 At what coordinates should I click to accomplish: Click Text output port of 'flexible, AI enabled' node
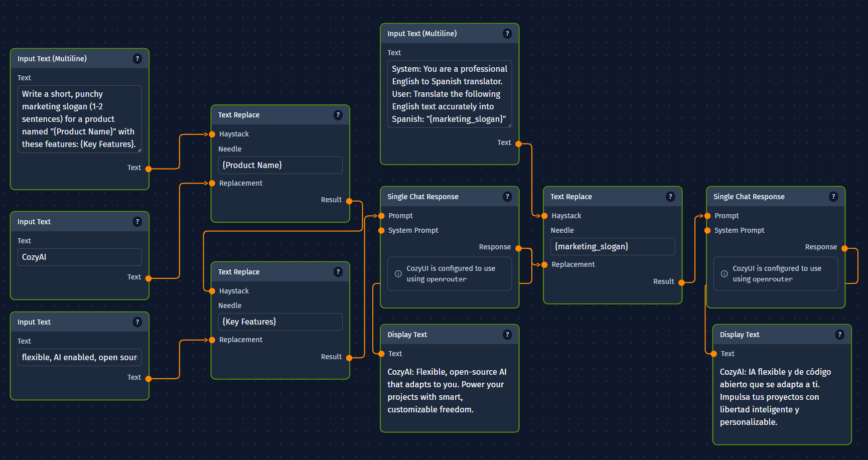pos(149,379)
